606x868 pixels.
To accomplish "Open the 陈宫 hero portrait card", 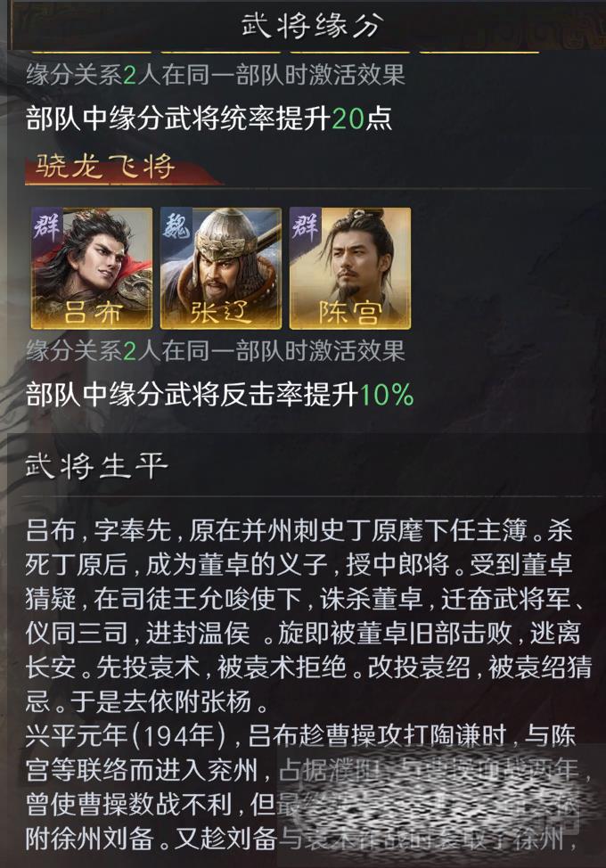I will click(349, 268).
